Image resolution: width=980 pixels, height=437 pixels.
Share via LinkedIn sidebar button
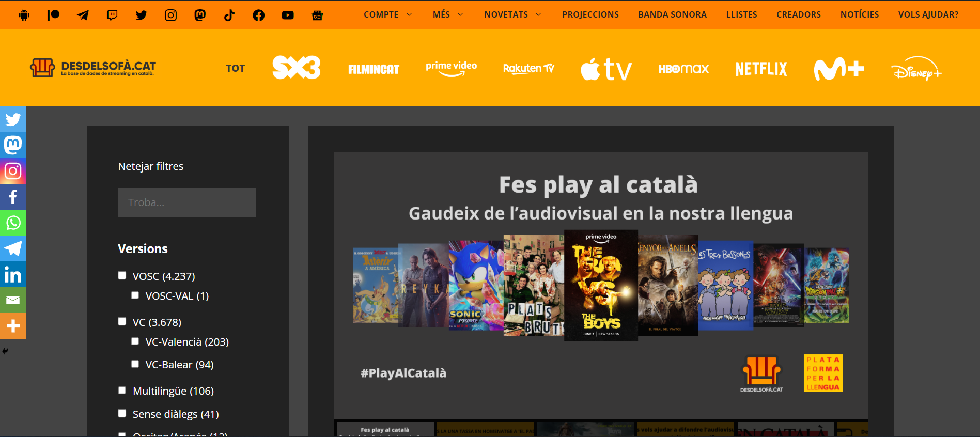tap(13, 274)
